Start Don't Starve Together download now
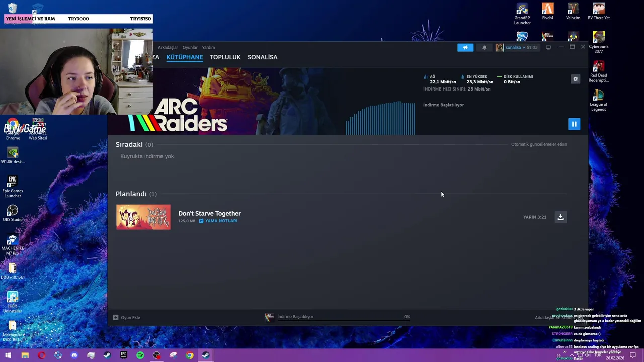The height and width of the screenshot is (362, 644). (x=560, y=217)
